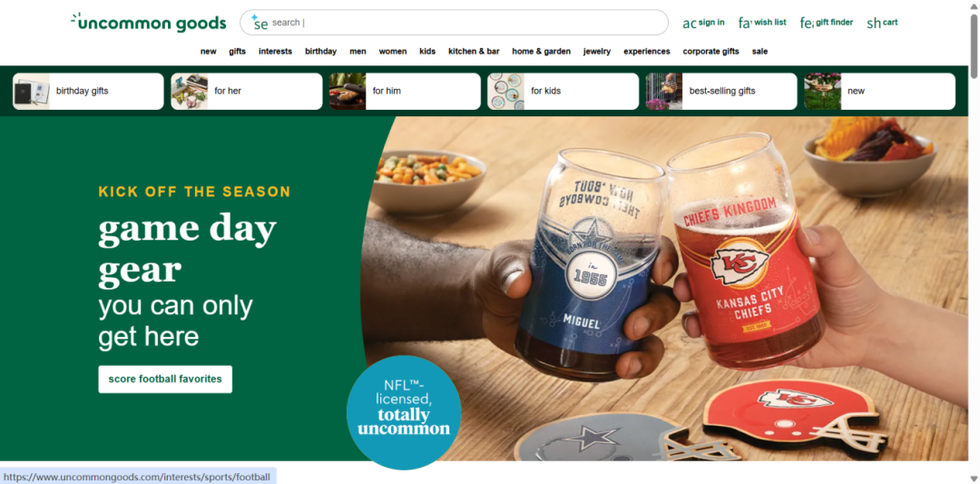Image resolution: width=980 pixels, height=484 pixels.
Task: Click the new arrivals tile
Action: [x=879, y=92]
